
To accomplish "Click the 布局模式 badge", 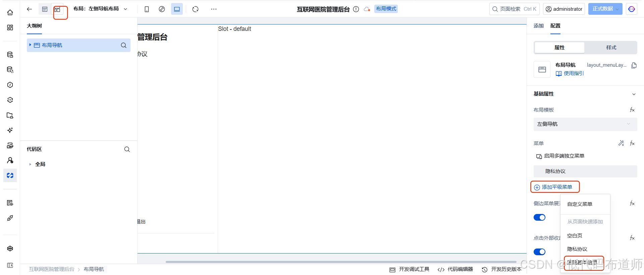I will coord(386,9).
